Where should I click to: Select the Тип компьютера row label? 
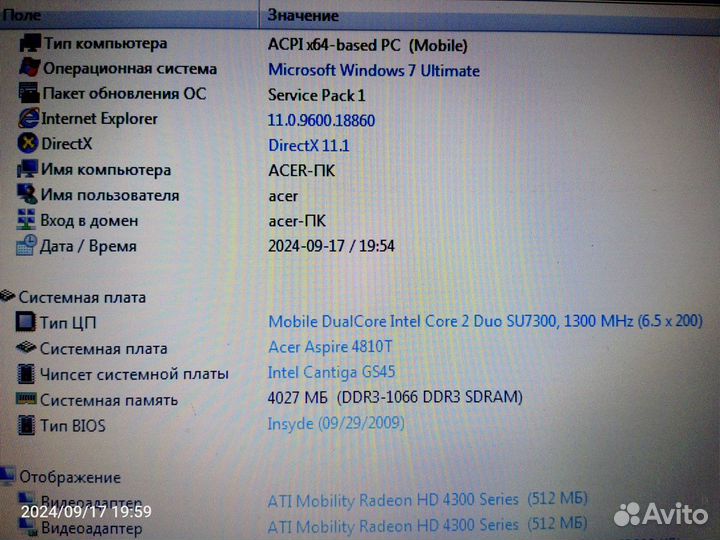point(105,44)
